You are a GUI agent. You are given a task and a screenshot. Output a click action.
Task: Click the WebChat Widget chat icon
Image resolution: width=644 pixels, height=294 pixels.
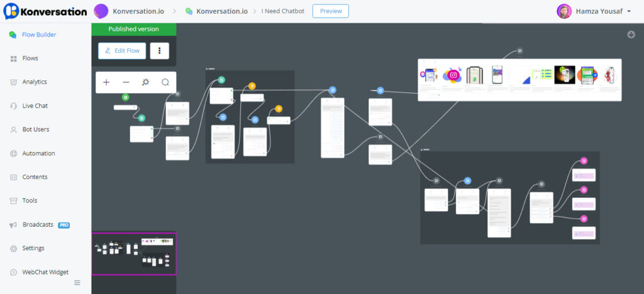point(13,272)
